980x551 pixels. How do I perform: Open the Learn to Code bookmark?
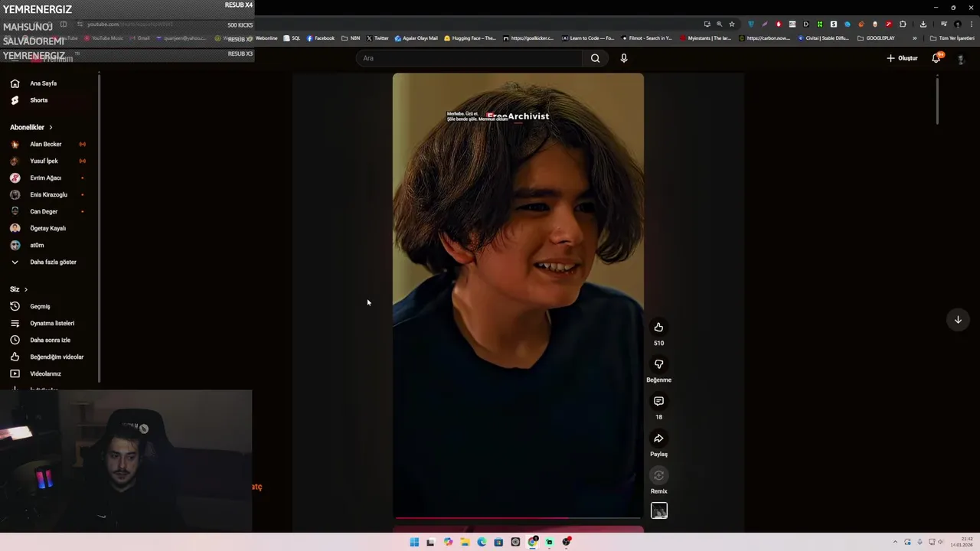588,38
